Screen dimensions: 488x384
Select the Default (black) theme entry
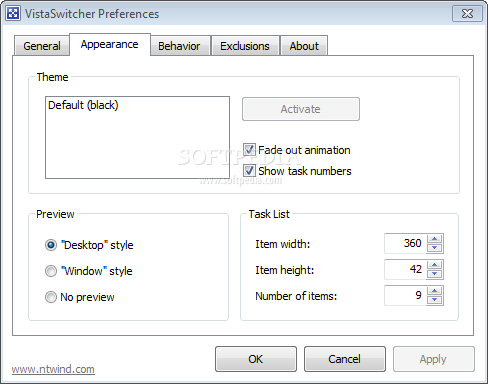tap(83, 105)
